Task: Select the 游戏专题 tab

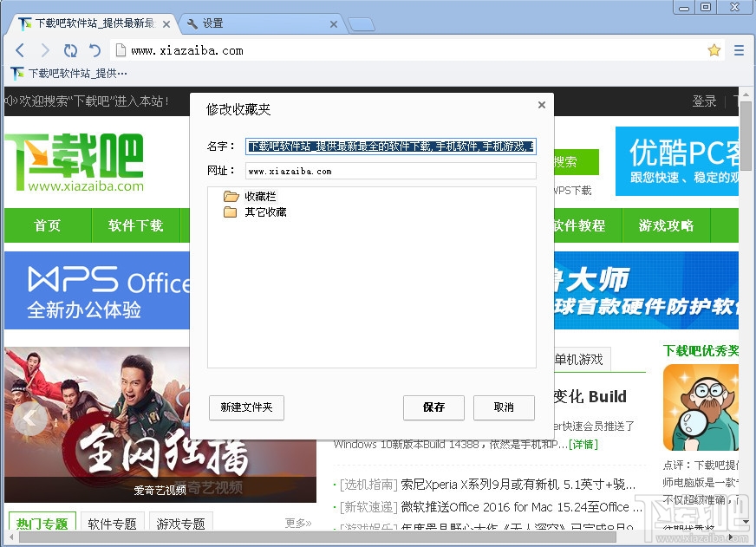Action: pyautogui.click(x=181, y=523)
